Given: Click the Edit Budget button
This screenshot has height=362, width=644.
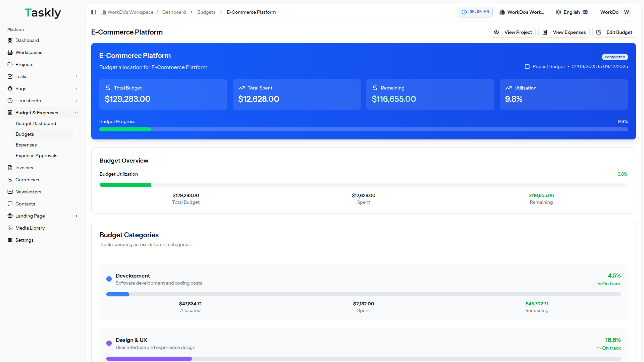Looking at the screenshot, I should 614,32.
